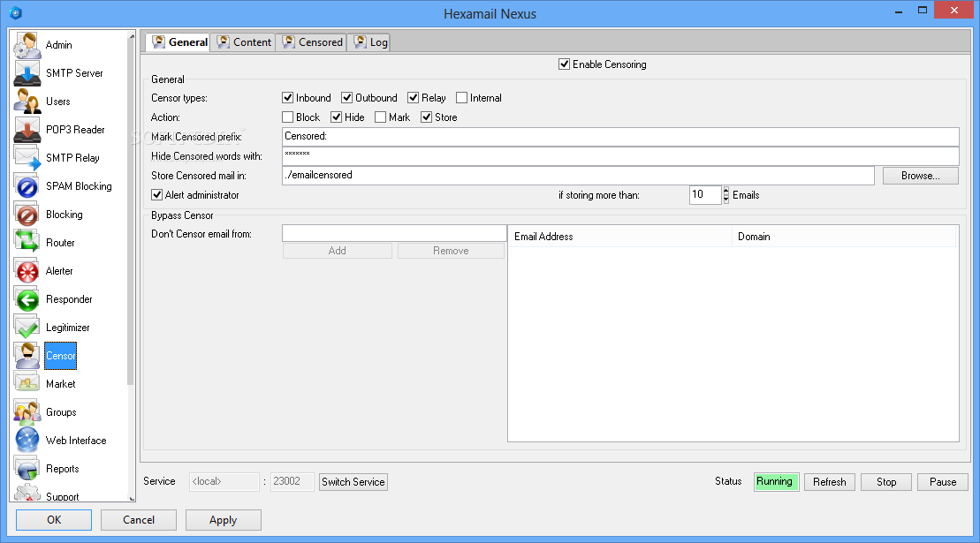Screen dimensions: 980x543
Task: Click the service port 23002 field
Action: (292, 482)
